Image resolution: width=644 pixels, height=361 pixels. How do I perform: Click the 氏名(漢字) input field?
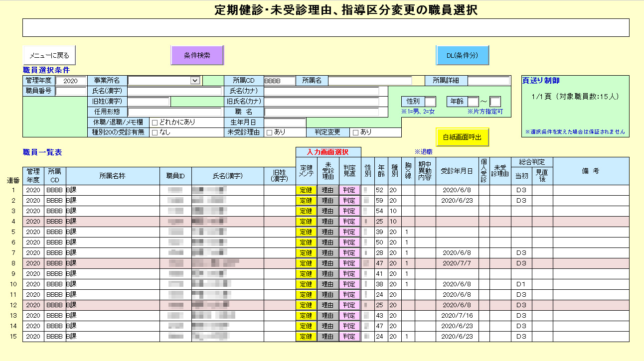(x=174, y=91)
